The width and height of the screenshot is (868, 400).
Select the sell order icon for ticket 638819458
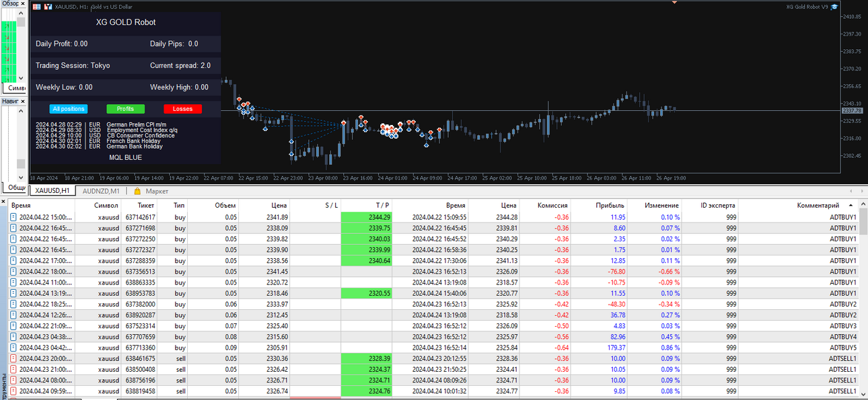(13, 391)
